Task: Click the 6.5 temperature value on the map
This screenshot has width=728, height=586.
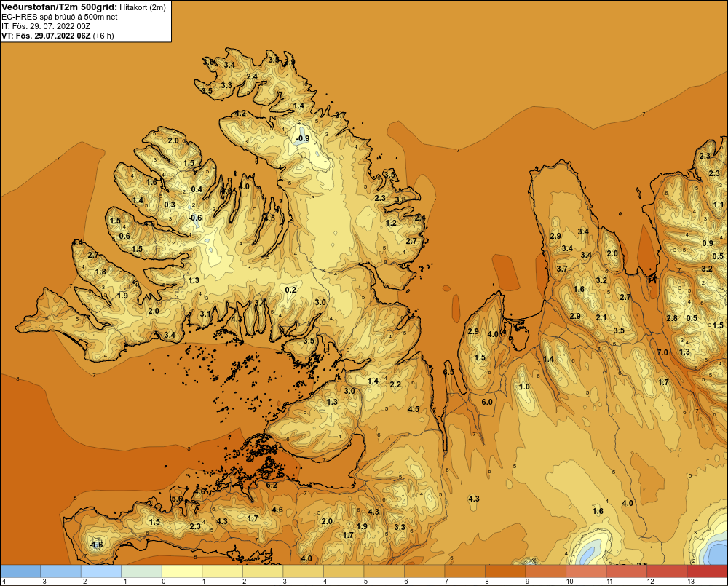Action: [x=448, y=373]
